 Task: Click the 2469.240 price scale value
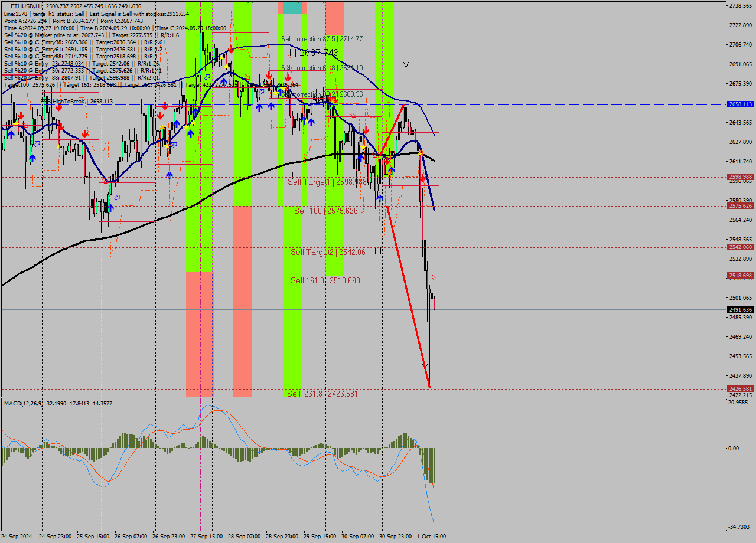(741, 336)
